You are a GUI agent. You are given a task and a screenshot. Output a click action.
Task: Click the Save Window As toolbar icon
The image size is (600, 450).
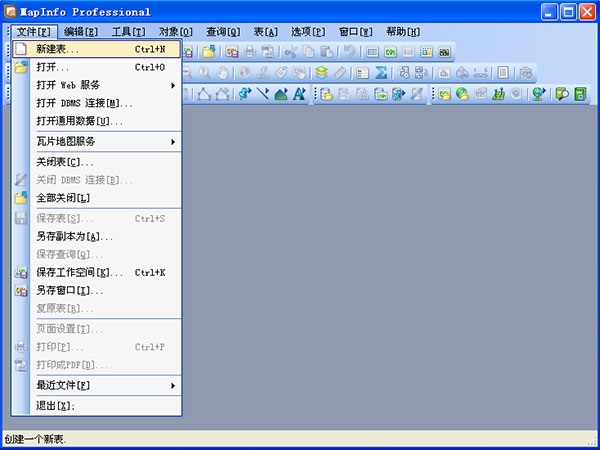point(232,52)
